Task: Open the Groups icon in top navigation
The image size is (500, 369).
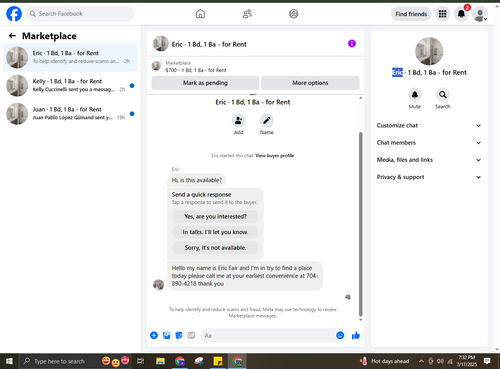Action: 294,14
